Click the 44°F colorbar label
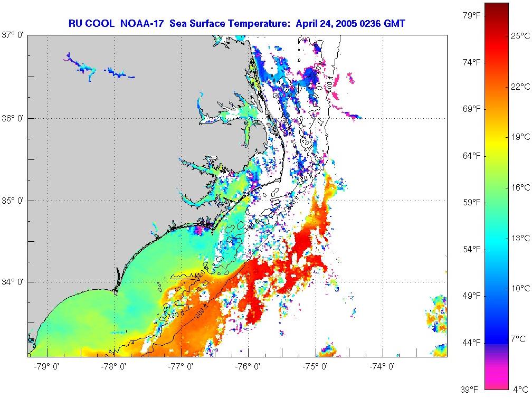This screenshot has height=398, width=532. tap(472, 343)
